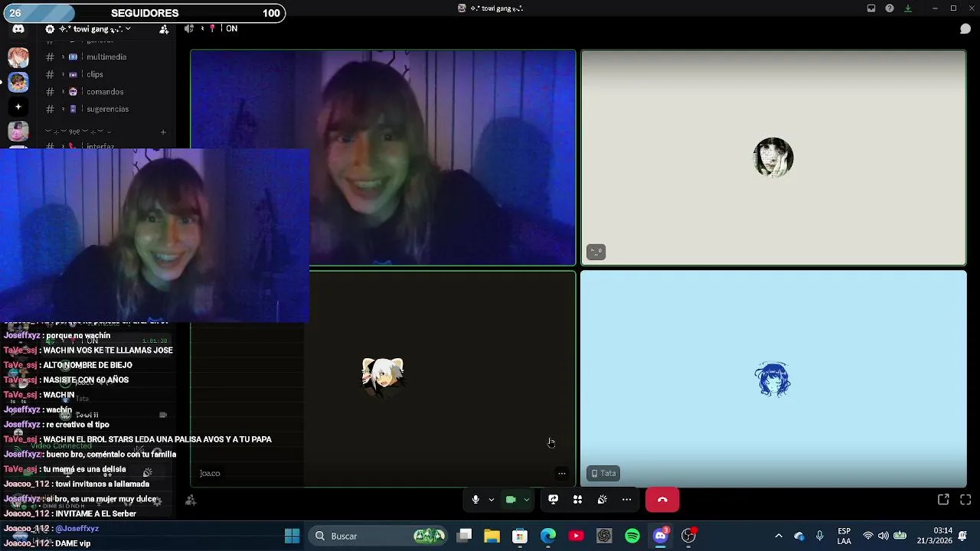Click the joaco name label
The image size is (980, 551).
(210, 474)
